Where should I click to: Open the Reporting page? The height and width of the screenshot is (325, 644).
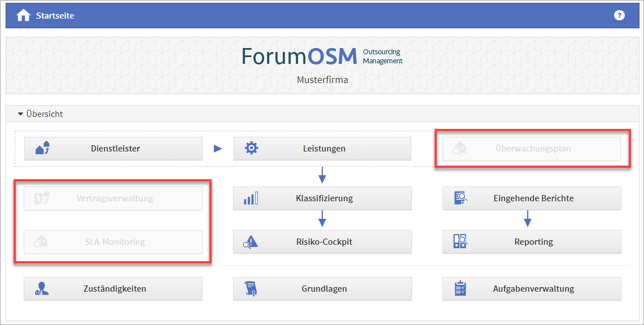click(533, 242)
